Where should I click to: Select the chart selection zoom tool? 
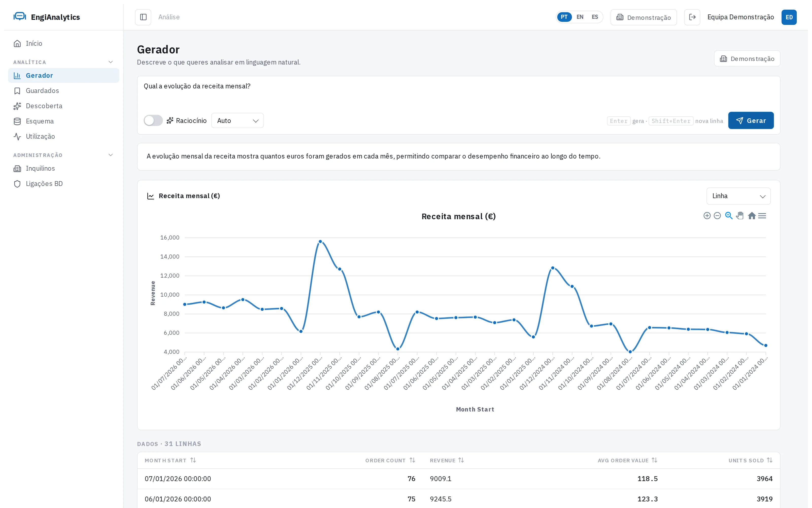pos(729,216)
